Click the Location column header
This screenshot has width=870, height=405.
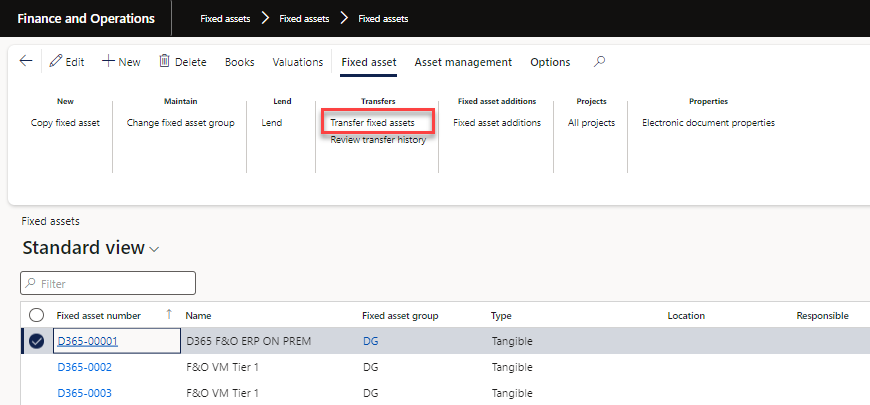(686, 316)
